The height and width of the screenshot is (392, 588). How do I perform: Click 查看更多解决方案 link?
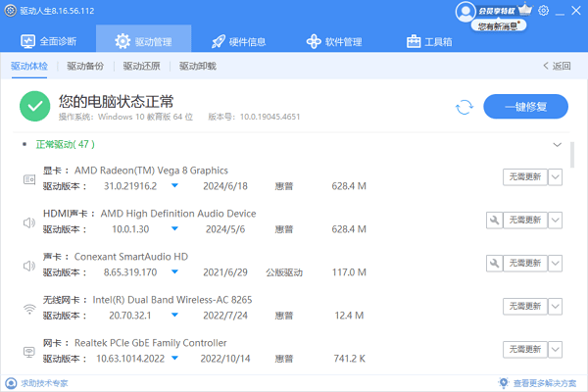click(x=545, y=383)
